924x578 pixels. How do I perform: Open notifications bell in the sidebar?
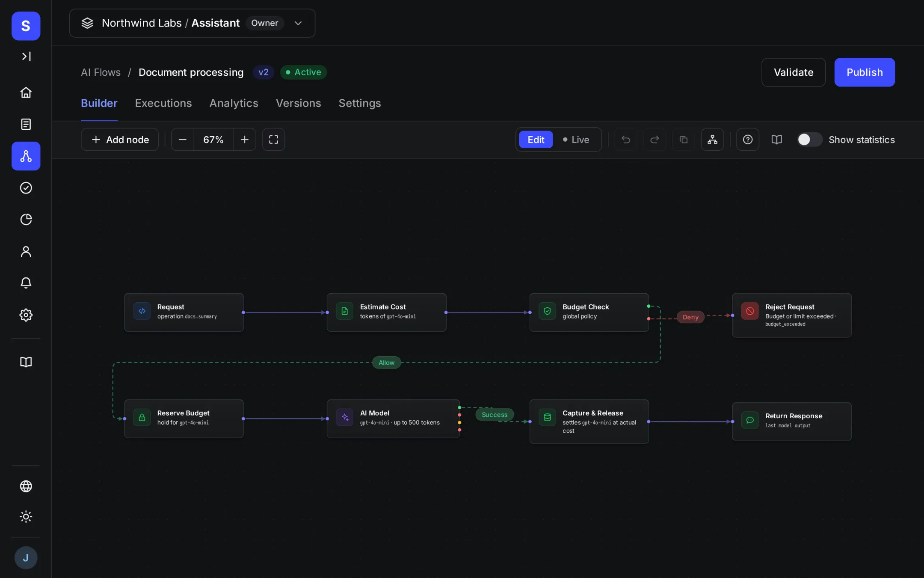(x=26, y=283)
